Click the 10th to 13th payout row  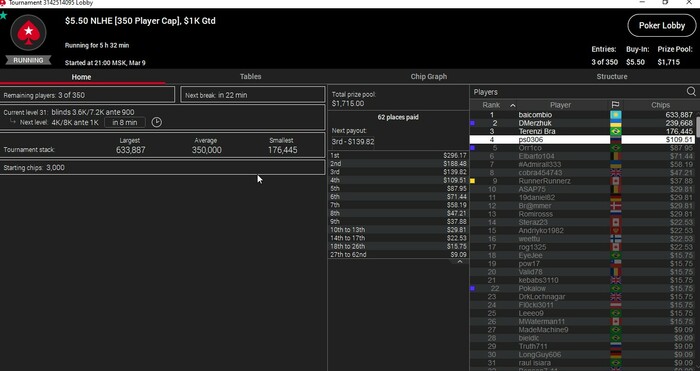point(398,229)
